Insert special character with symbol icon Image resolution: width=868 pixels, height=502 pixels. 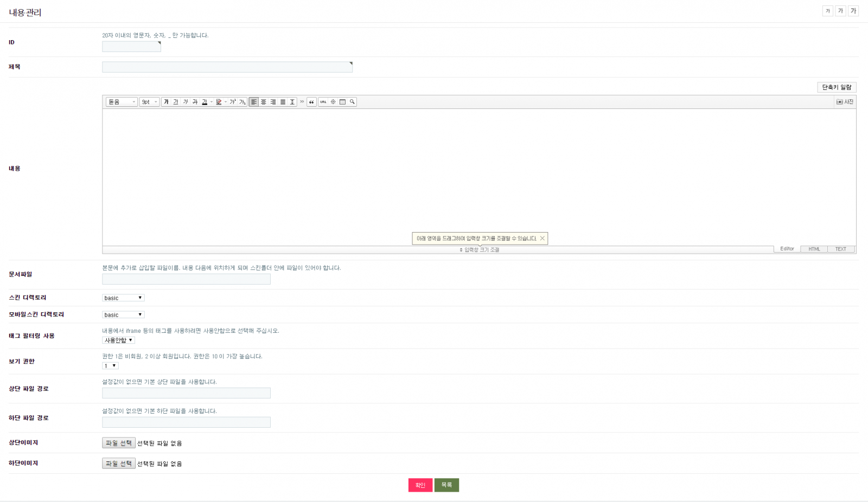(x=333, y=102)
